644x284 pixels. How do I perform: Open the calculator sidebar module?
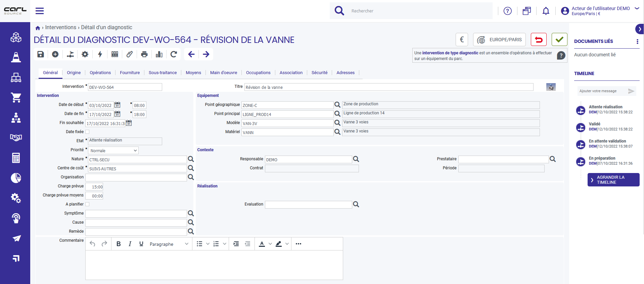pyautogui.click(x=16, y=158)
